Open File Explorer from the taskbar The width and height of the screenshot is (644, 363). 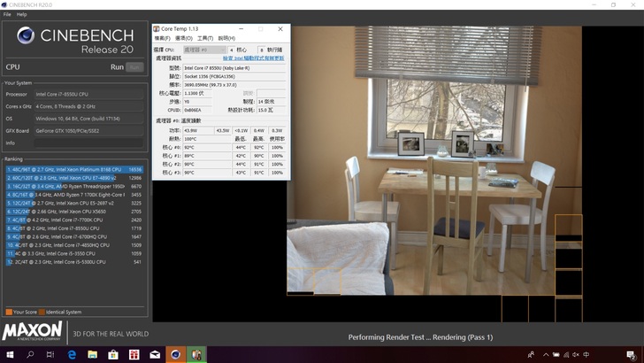point(94,354)
